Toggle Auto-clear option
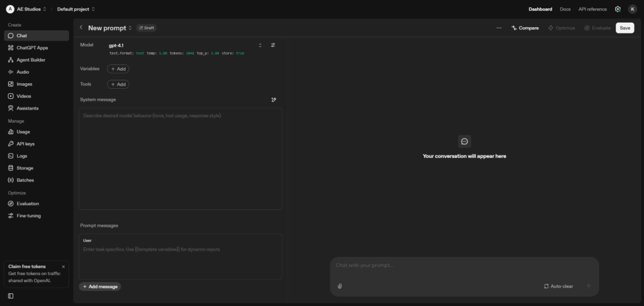 (558, 286)
